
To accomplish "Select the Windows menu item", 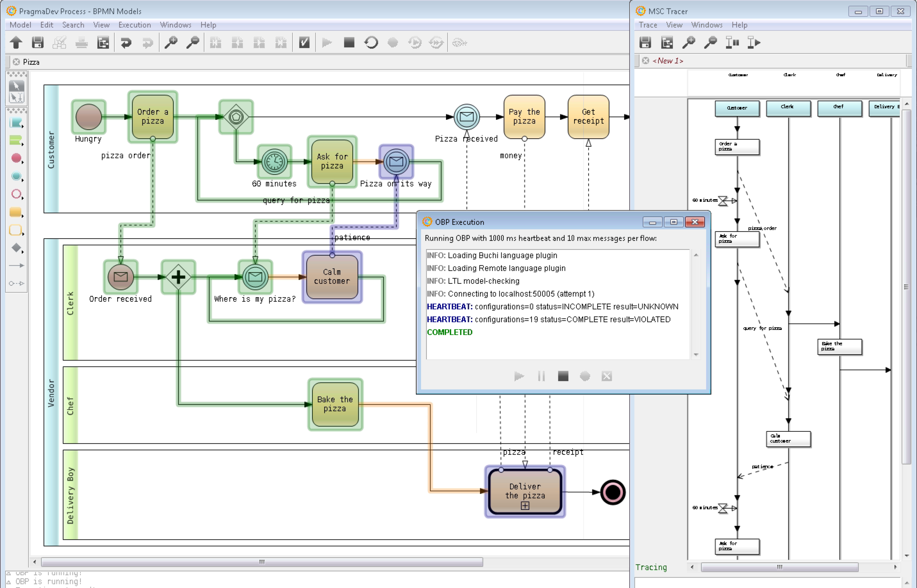I will (176, 25).
